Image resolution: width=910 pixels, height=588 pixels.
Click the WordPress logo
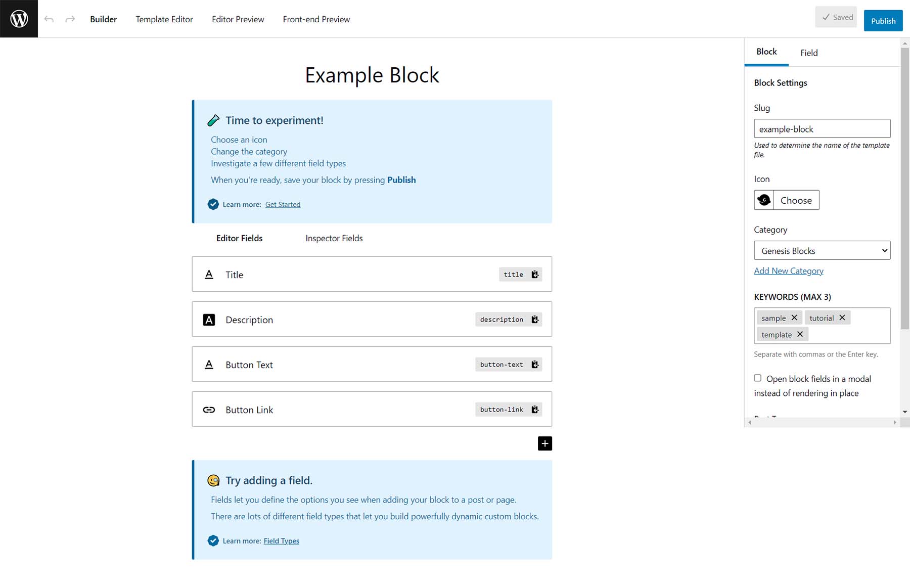[x=19, y=19]
